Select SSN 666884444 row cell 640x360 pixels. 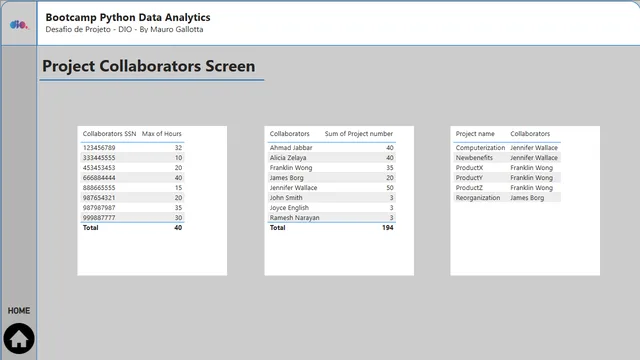pyautogui.click(x=99, y=178)
